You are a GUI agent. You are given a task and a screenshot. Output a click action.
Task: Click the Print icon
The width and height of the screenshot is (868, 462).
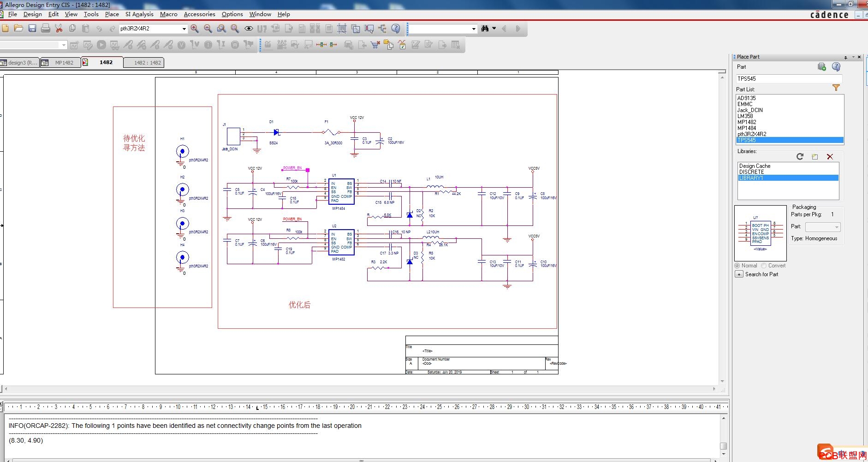tap(46, 29)
